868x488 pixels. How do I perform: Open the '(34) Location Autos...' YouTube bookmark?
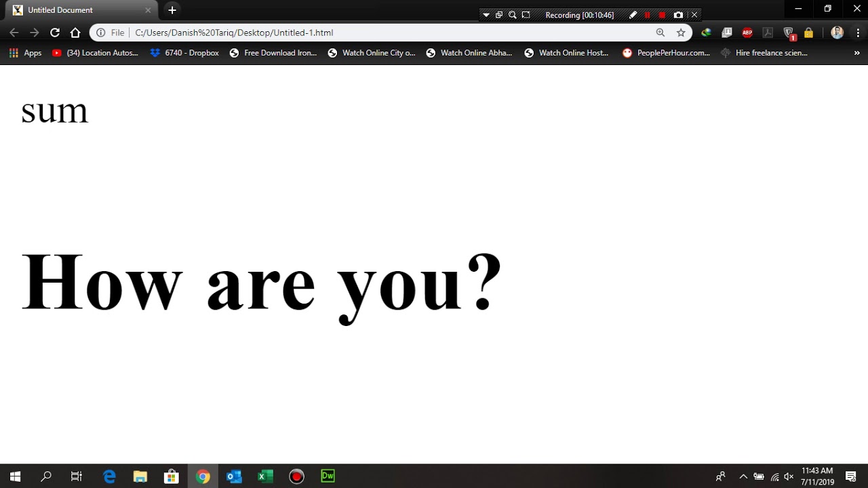[95, 52]
